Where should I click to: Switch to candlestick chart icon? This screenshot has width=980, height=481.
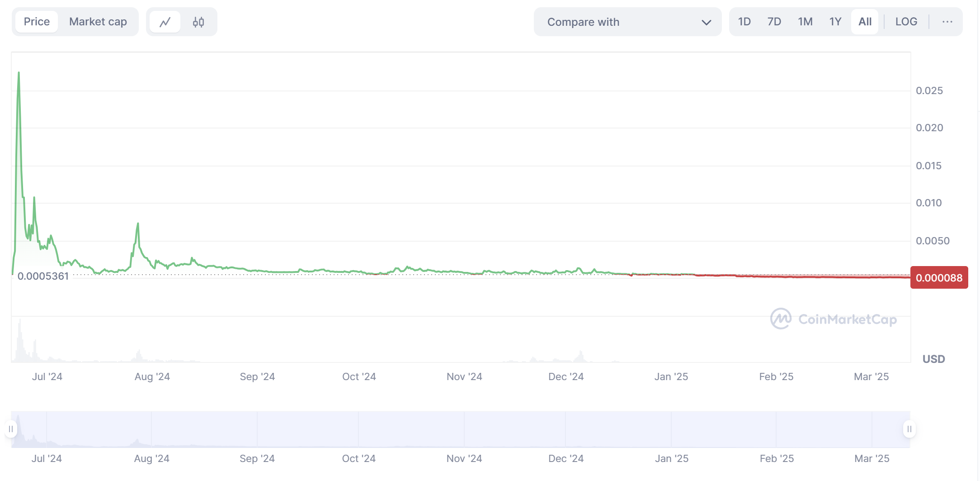click(198, 22)
